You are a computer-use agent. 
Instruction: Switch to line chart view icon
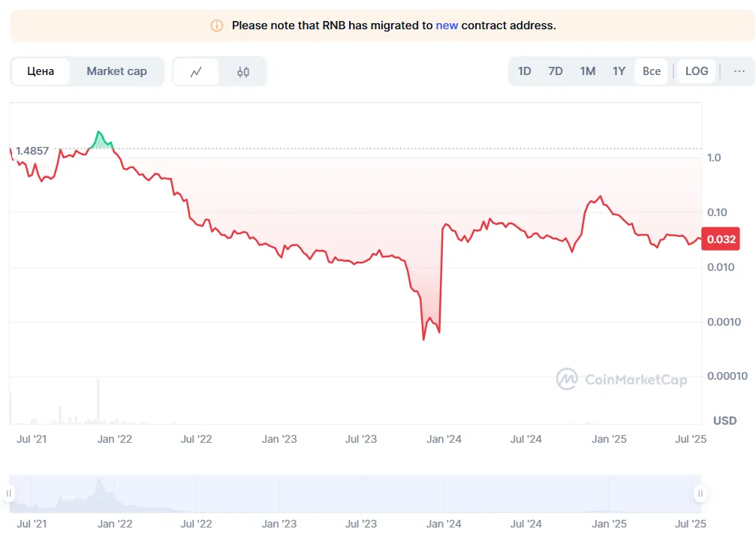pos(196,72)
